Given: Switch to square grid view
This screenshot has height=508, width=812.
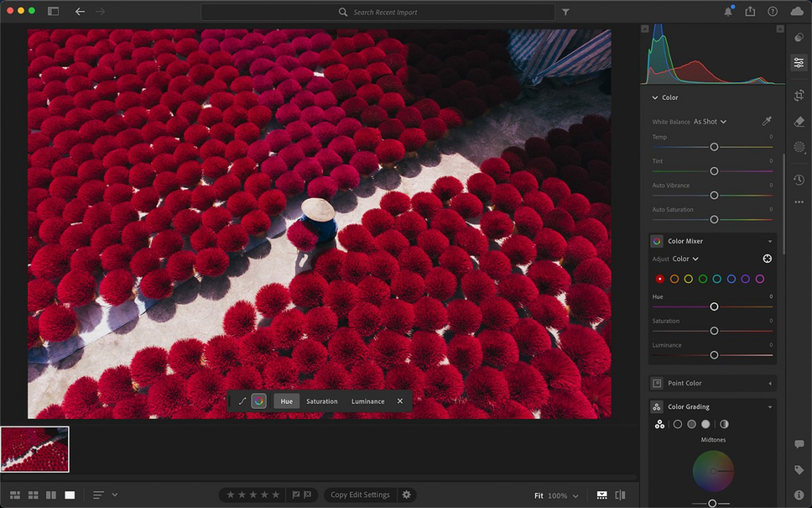Looking at the screenshot, I should tap(33, 495).
